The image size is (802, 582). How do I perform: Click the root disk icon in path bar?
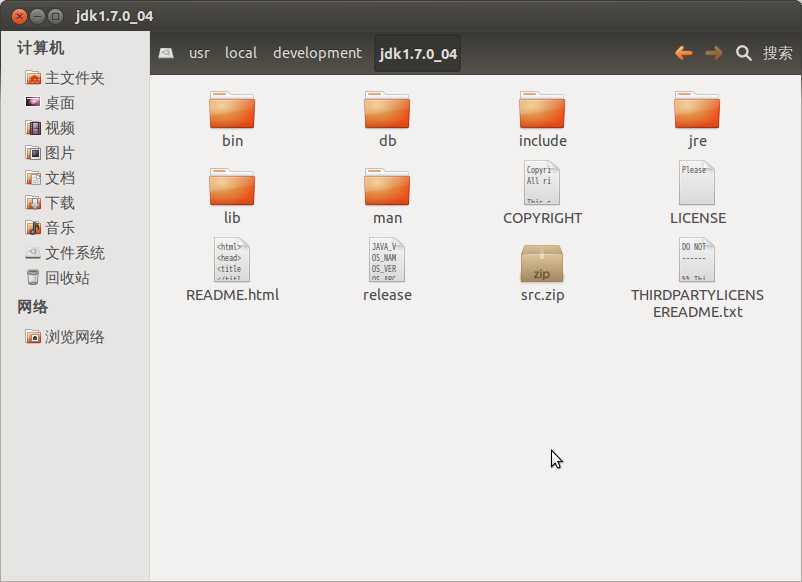click(x=166, y=53)
